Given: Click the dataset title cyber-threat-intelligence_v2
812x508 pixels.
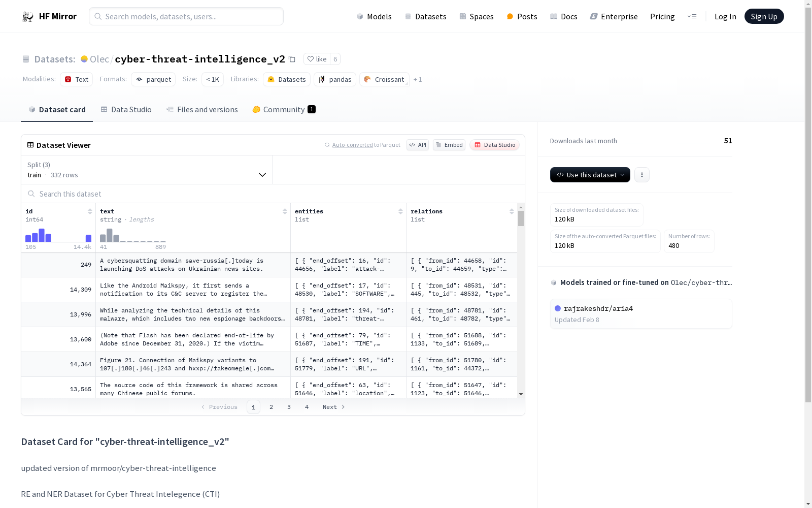Looking at the screenshot, I should pos(200,59).
